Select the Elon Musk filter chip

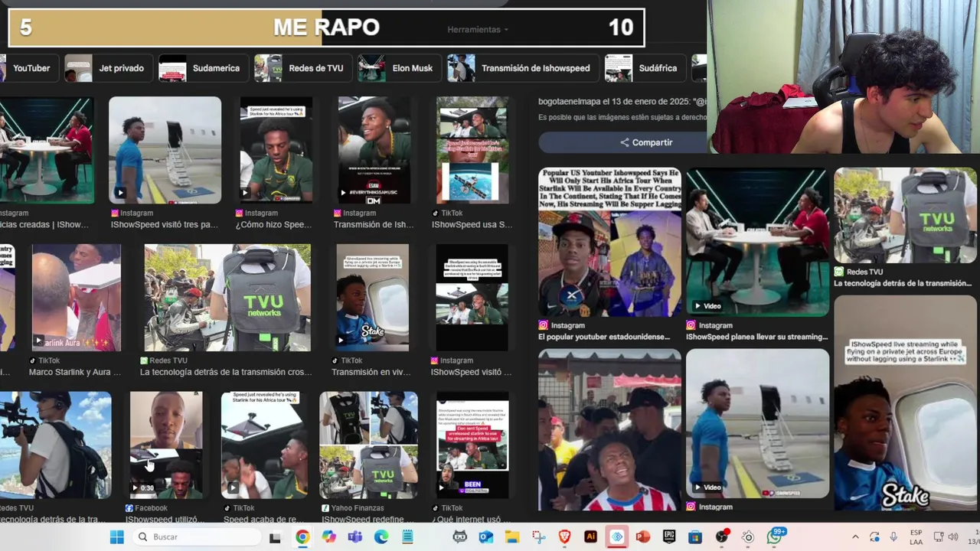[398, 68]
